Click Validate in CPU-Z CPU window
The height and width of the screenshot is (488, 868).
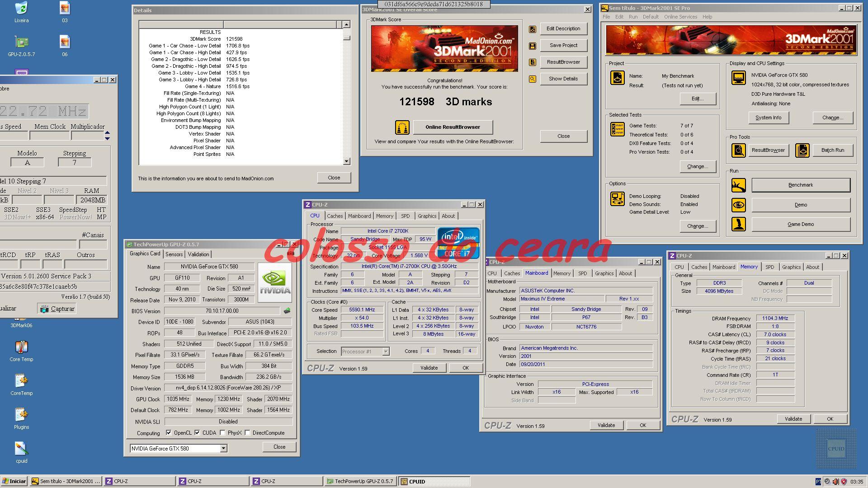click(429, 368)
